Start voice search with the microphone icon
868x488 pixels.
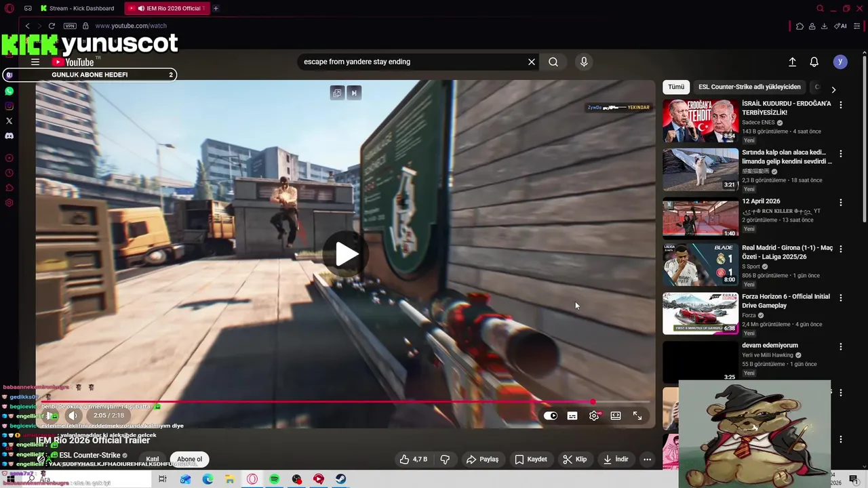[x=584, y=62]
